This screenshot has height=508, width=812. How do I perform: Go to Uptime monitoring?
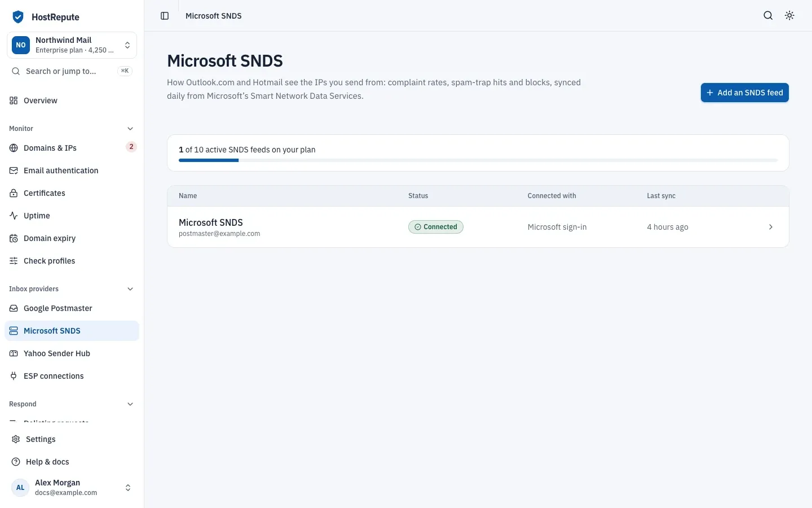pos(72,216)
